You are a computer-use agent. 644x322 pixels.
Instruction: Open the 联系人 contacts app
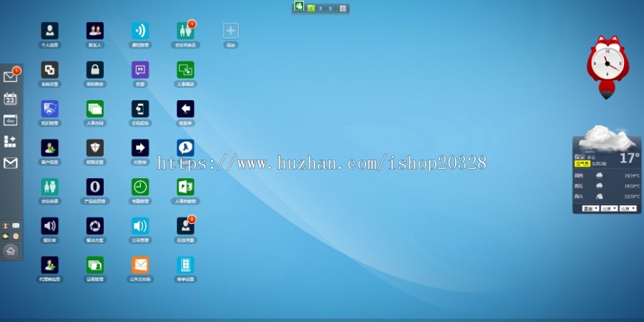pos(95,31)
